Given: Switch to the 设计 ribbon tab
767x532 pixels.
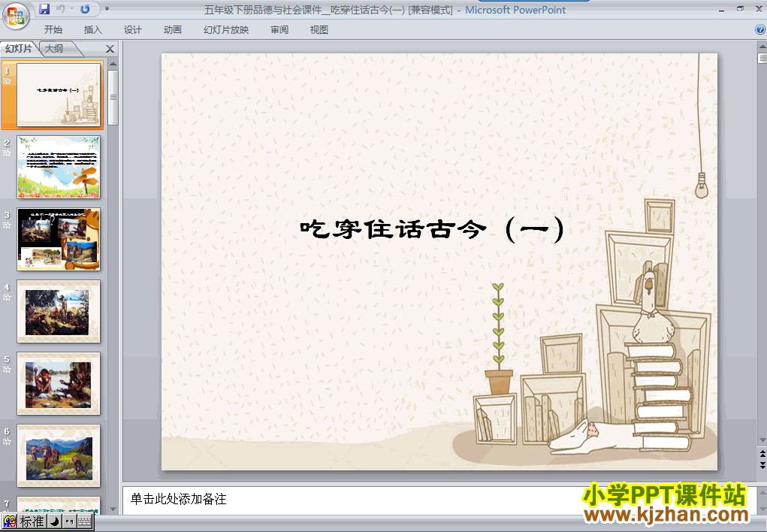Looking at the screenshot, I should [x=132, y=30].
